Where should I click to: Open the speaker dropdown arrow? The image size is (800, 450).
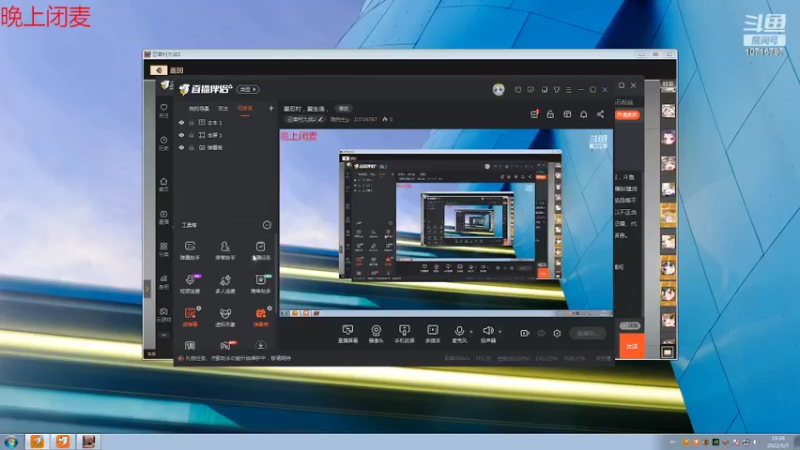(x=500, y=332)
